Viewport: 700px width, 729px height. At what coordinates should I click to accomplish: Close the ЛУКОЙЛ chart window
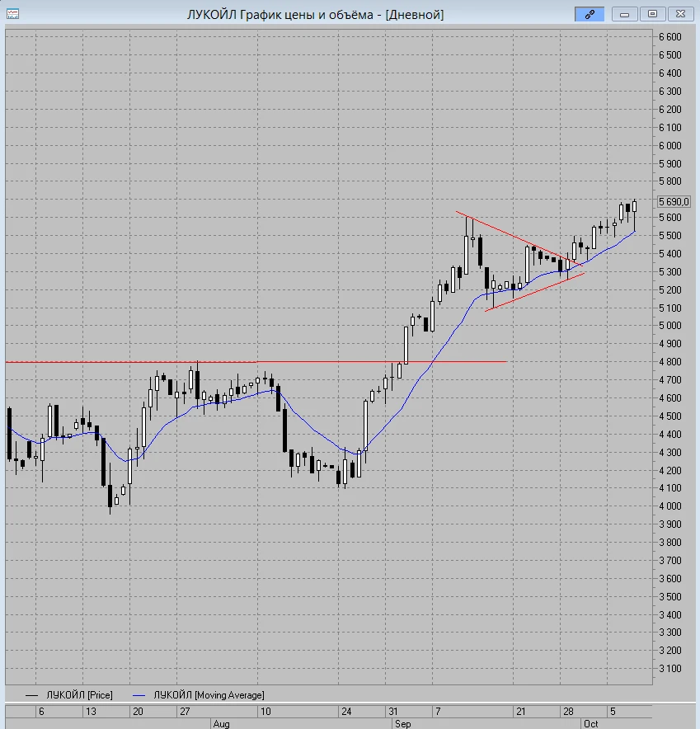[x=680, y=14]
